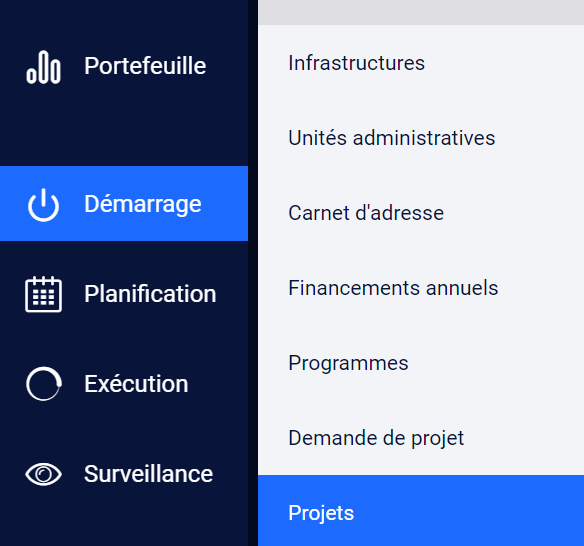Open the Portefeuille section label

pos(145,66)
